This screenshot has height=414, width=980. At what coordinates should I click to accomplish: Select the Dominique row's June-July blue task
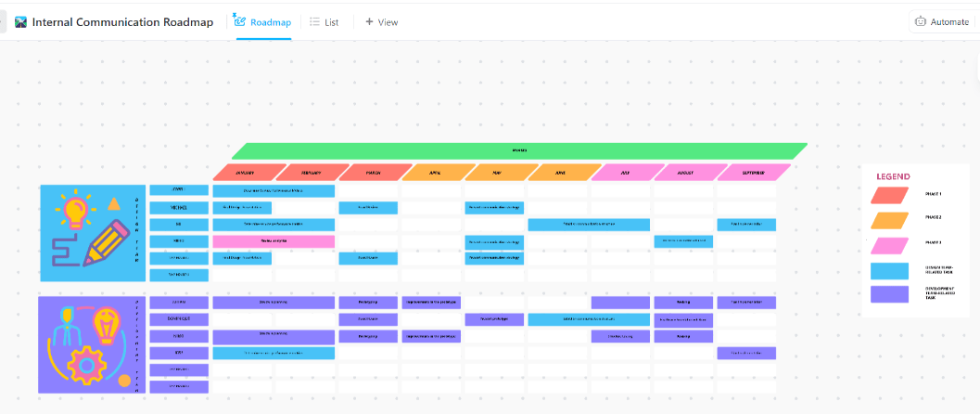(589, 319)
